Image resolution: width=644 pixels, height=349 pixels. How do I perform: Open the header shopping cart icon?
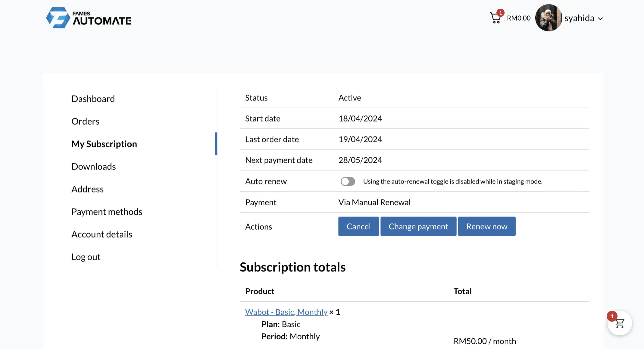tap(496, 18)
